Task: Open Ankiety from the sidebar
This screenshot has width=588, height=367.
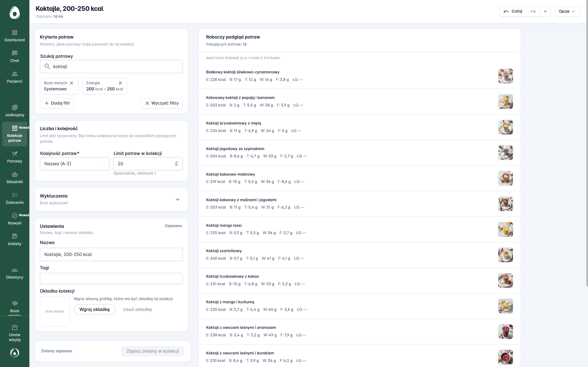Action: tap(15, 240)
